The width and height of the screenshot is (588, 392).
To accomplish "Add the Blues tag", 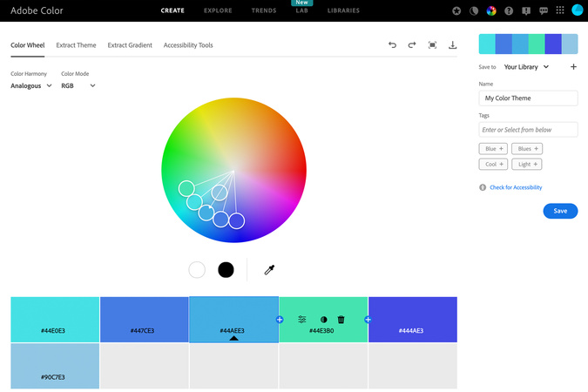I will pyautogui.click(x=527, y=149).
